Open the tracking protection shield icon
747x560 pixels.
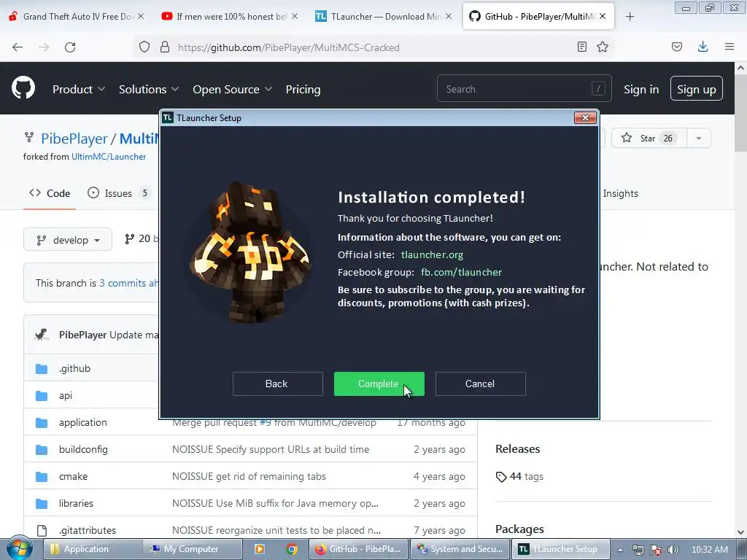point(144,47)
